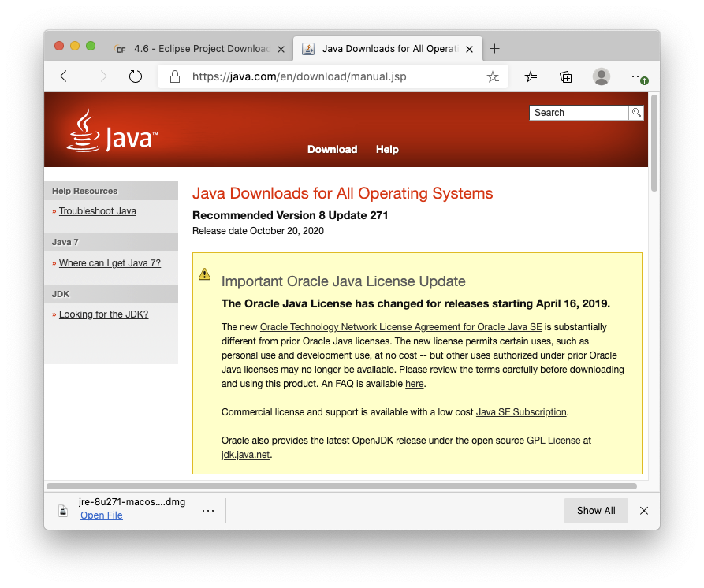Open new tab with plus button
This screenshot has height=588, width=704.
click(x=494, y=49)
